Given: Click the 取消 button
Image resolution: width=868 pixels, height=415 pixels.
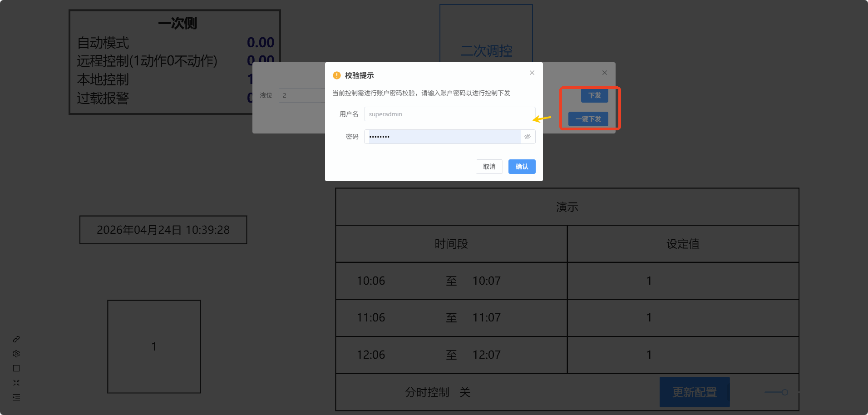Looking at the screenshot, I should tap(489, 167).
